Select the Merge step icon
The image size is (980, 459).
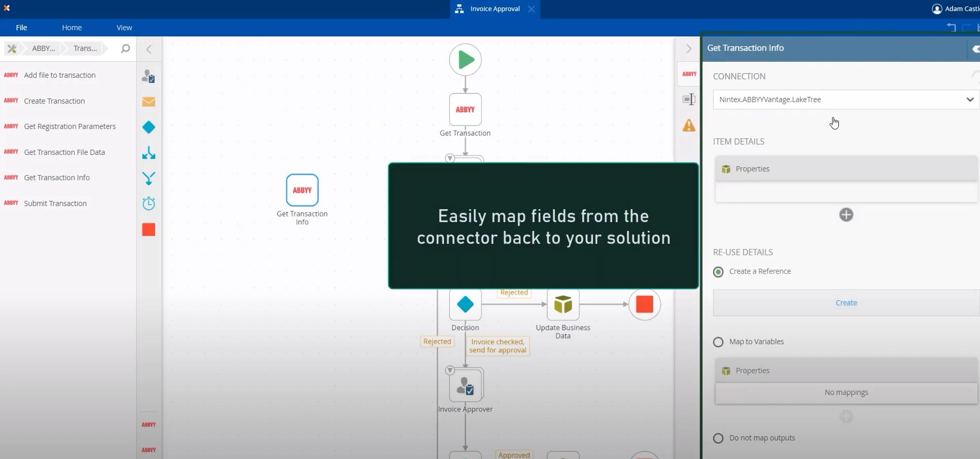coord(149,178)
